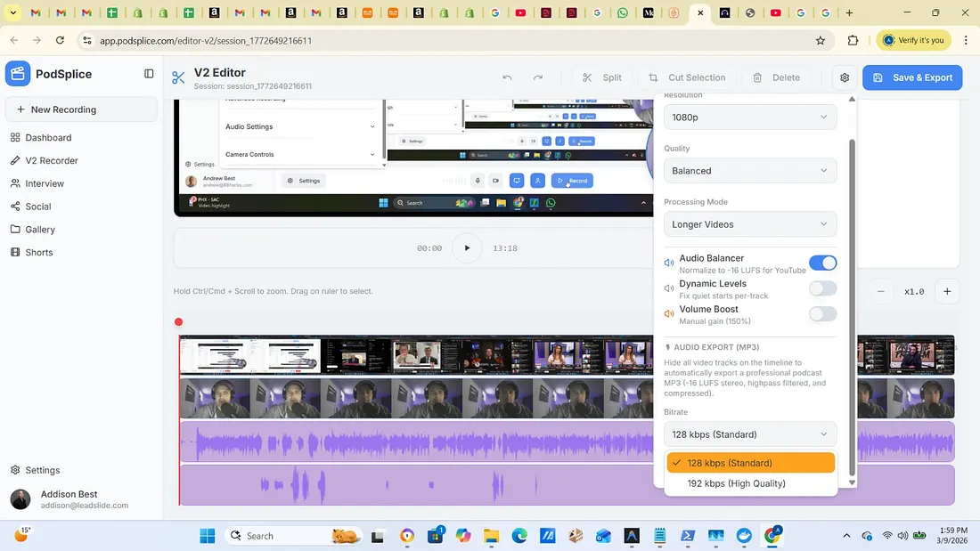980x551 pixels.
Task: Click the Delete trash icon
Action: 760,77
